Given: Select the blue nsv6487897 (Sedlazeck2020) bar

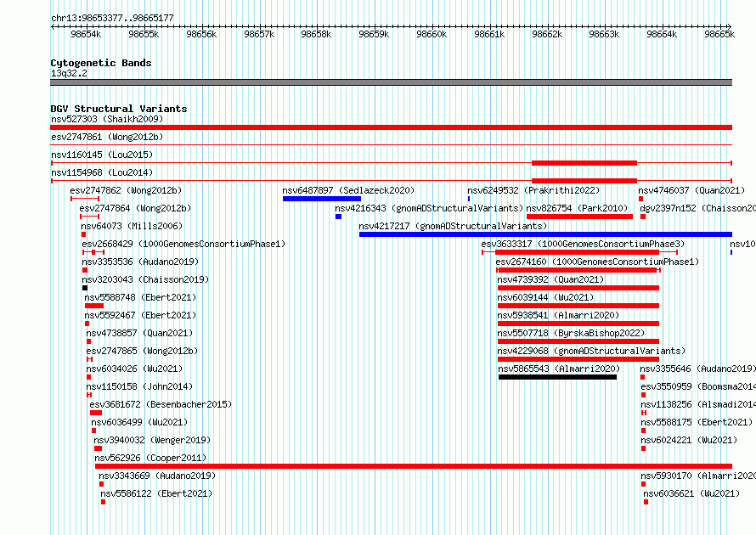Looking at the screenshot, I should click(x=322, y=199).
